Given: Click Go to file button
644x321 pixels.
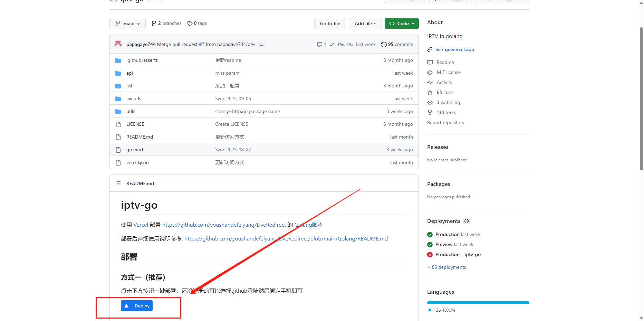Looking at the screenshot, I should 330,23.
